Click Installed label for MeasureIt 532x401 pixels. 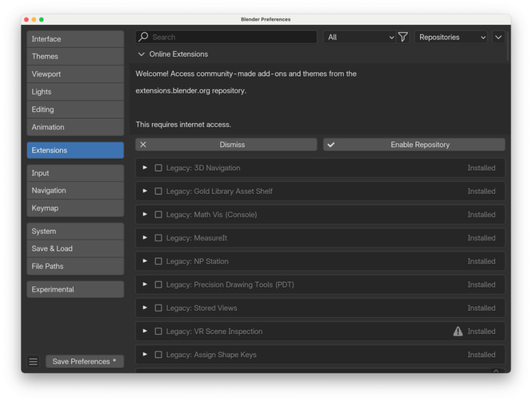(481, 238)
